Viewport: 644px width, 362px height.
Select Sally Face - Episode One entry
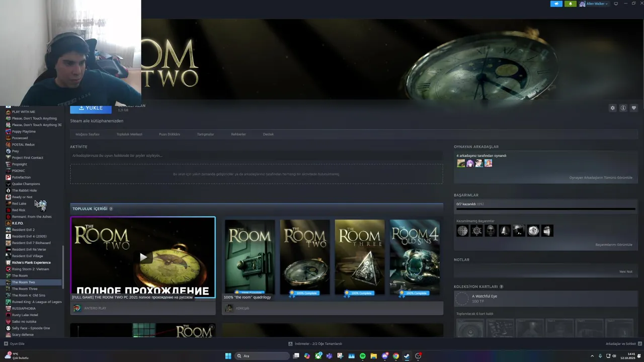point(31,328)
